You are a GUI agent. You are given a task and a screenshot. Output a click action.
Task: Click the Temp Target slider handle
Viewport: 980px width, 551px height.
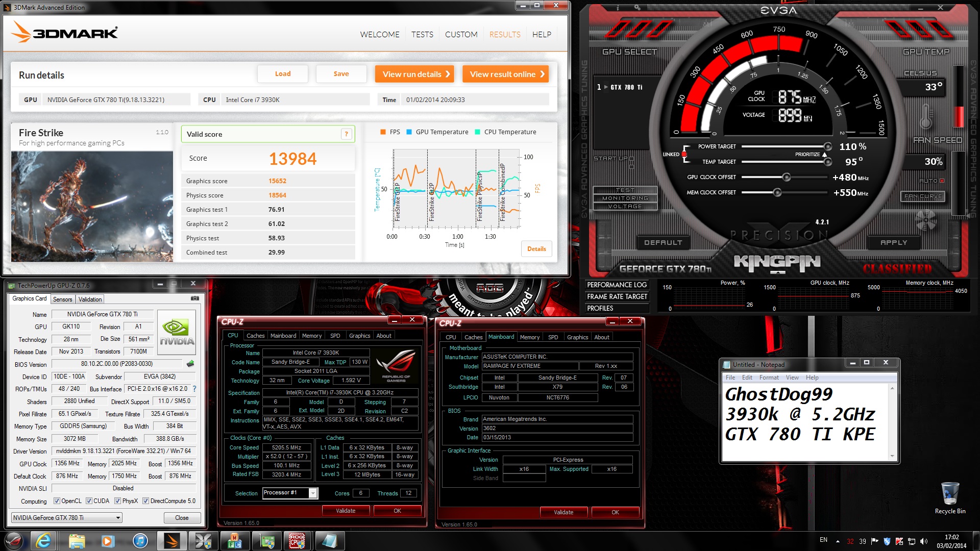click(x=828, y=162)
